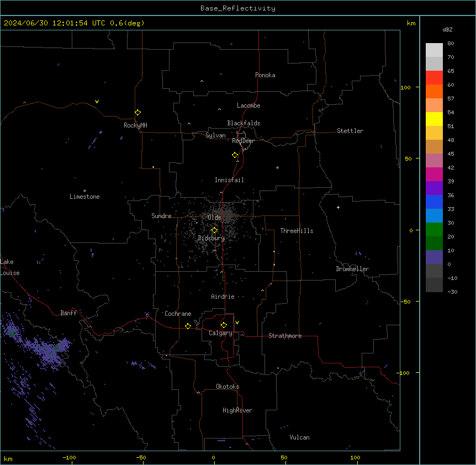Click the Lacombe city label
The height and width of the screenshot is (465, 476).
click(248, 105)
